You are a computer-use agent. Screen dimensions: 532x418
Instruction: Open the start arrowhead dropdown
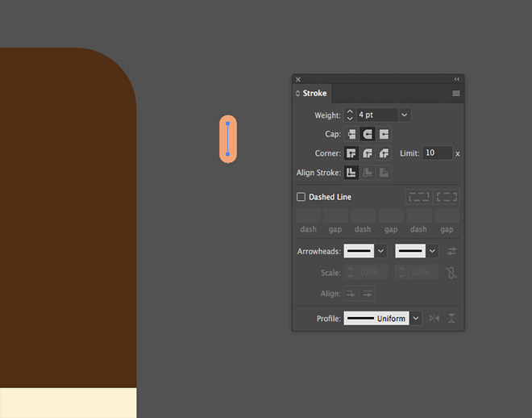(x=380, y=251)
